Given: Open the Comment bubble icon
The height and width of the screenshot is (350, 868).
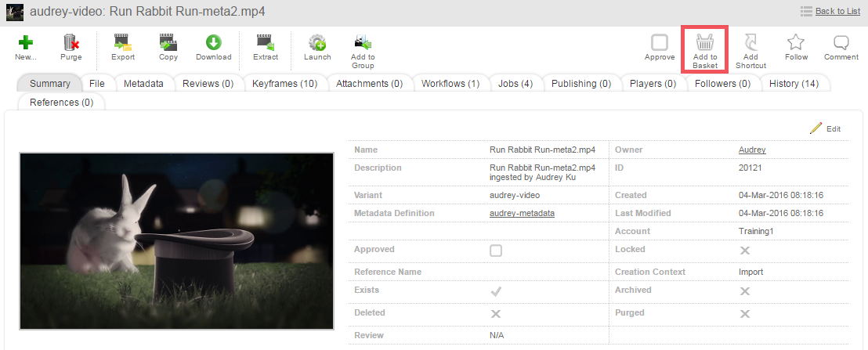Looking at the screenshot, I should coord(841,43).
